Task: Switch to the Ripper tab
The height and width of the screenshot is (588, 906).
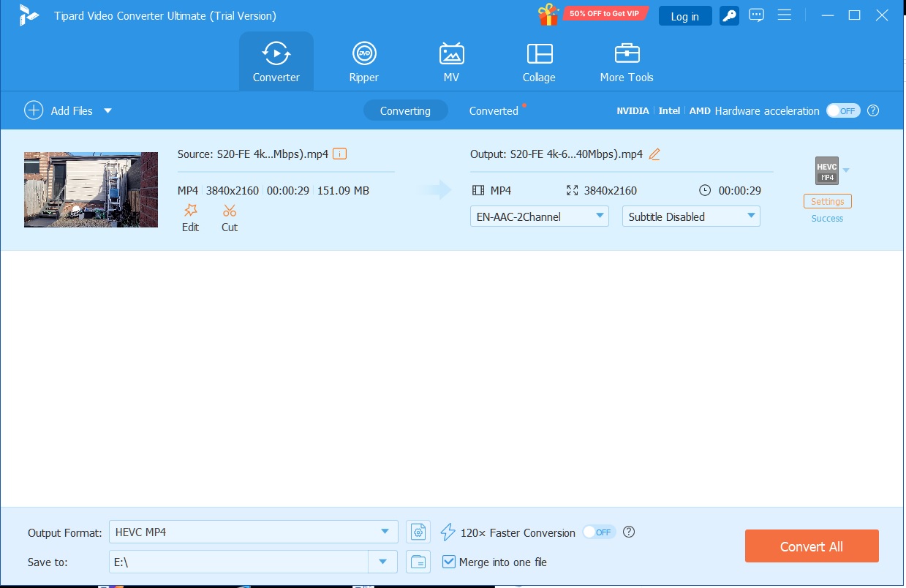Action: (x=363, y=61)
